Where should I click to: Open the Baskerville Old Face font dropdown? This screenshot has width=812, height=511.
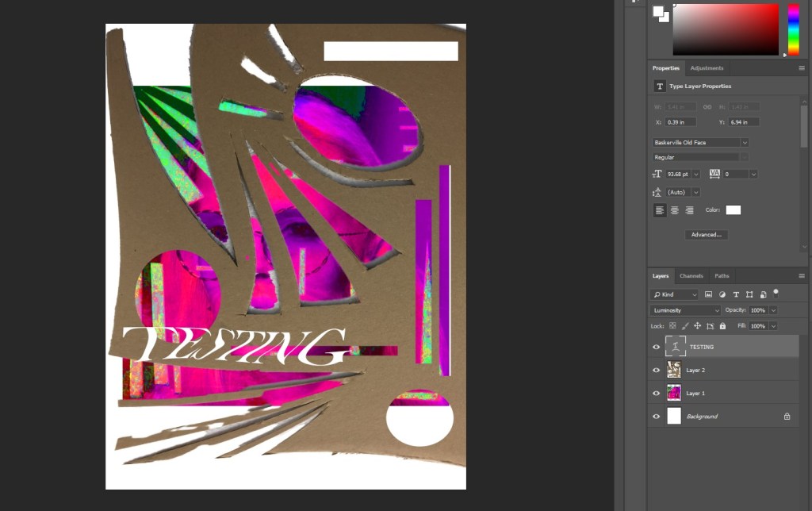coord(745,143)
